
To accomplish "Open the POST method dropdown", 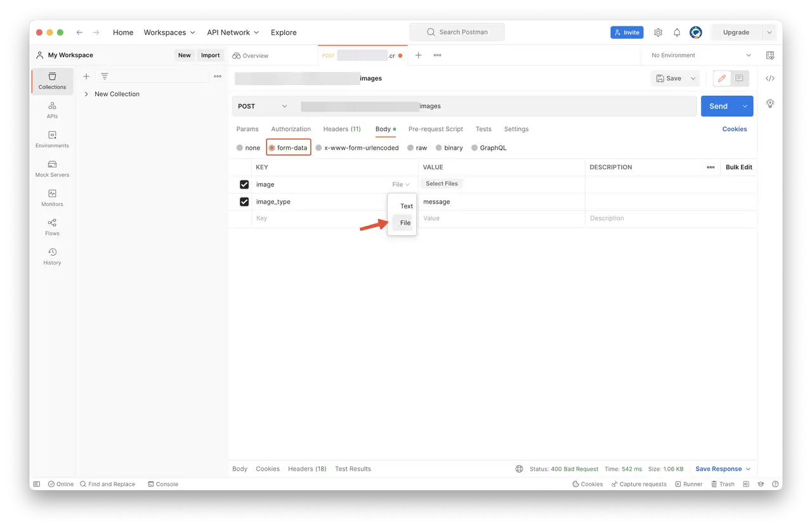I will click(x=263, y=106).
